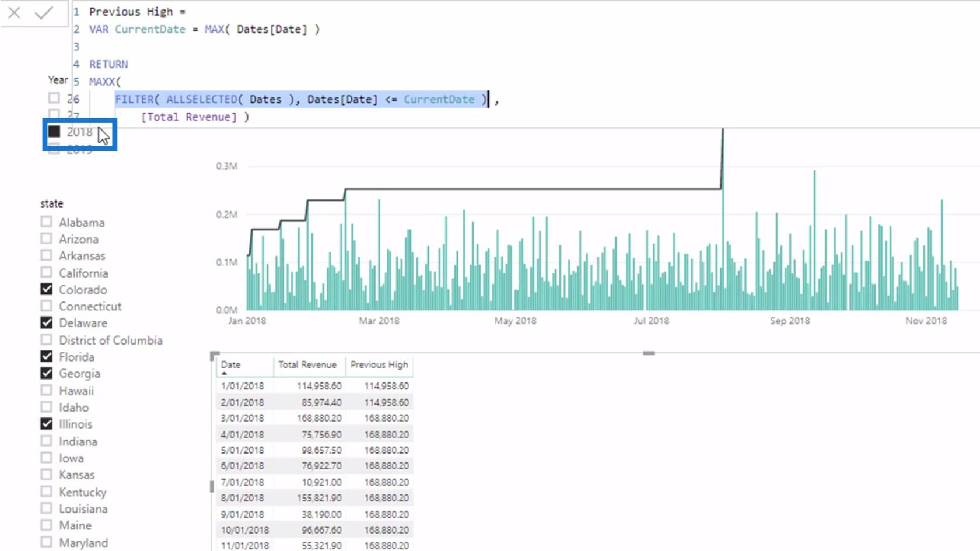The image size is (980, 551).
Task: Sort table by Total Revenue column header
Action: [x=307, y=364]
